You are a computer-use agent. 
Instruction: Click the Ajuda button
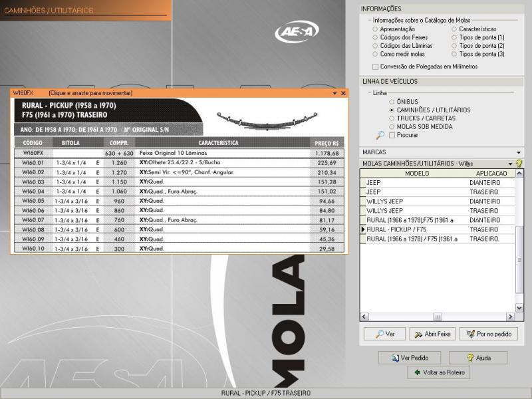coord(478,358)
